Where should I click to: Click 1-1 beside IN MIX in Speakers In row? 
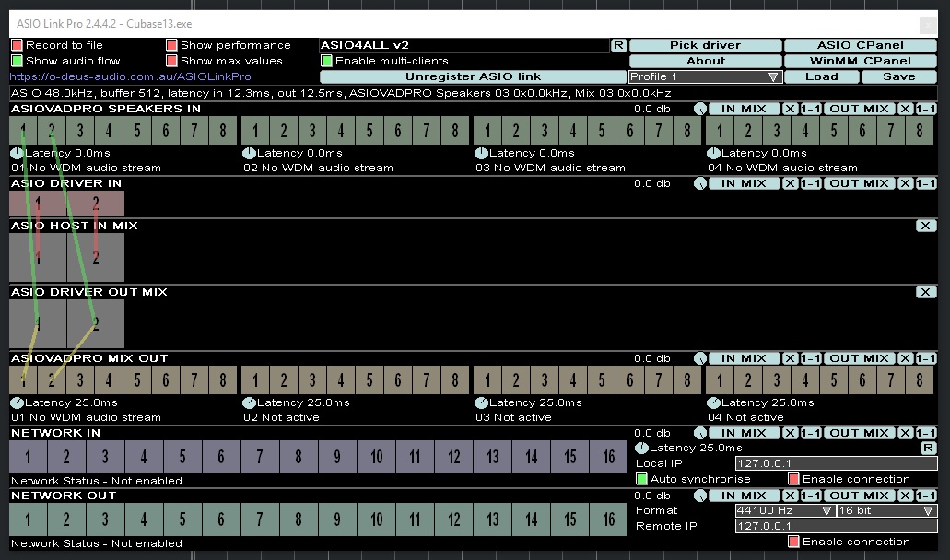(811, 109)
